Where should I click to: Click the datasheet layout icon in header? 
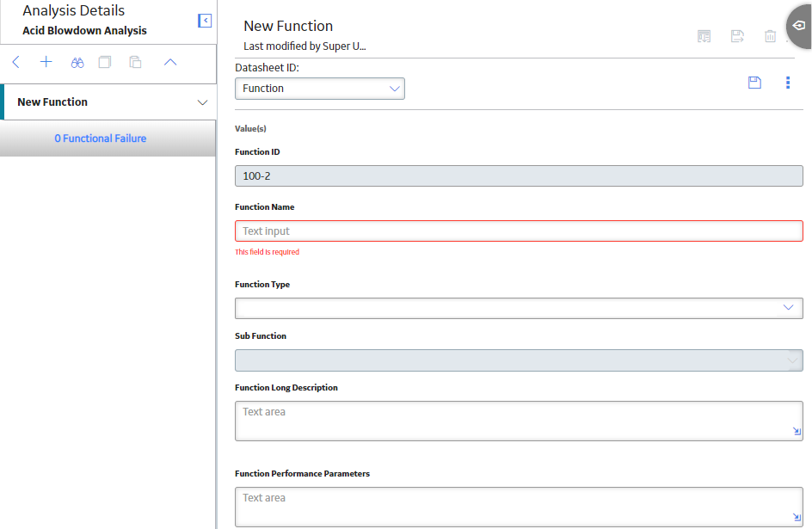tap(704, 36)
